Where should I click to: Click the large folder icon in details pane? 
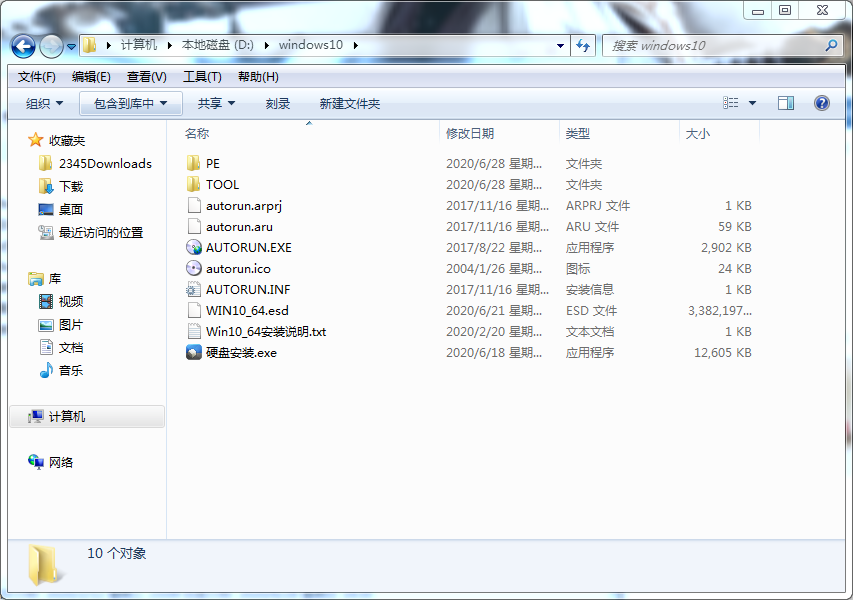[x=46, y=565]
